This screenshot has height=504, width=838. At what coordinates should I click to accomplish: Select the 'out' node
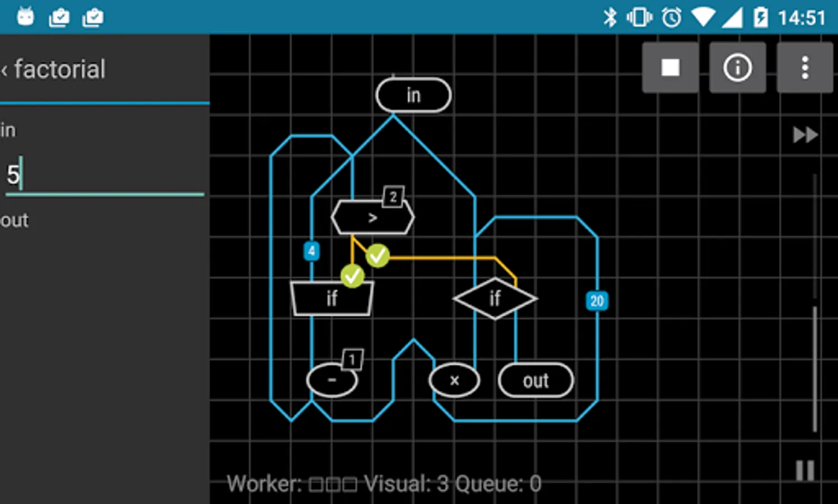(536, 380)
